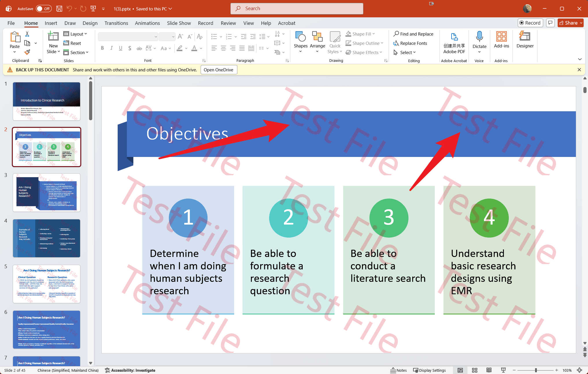The image size is (588, 374).
Task: Toggle Strikethrough formatting
Action: (x=139, y=48)
